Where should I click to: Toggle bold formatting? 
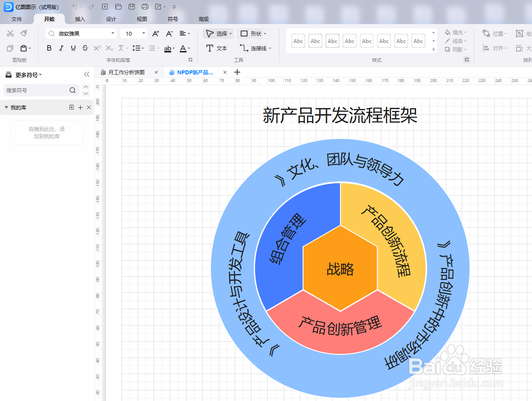click(x=49, y=48)
